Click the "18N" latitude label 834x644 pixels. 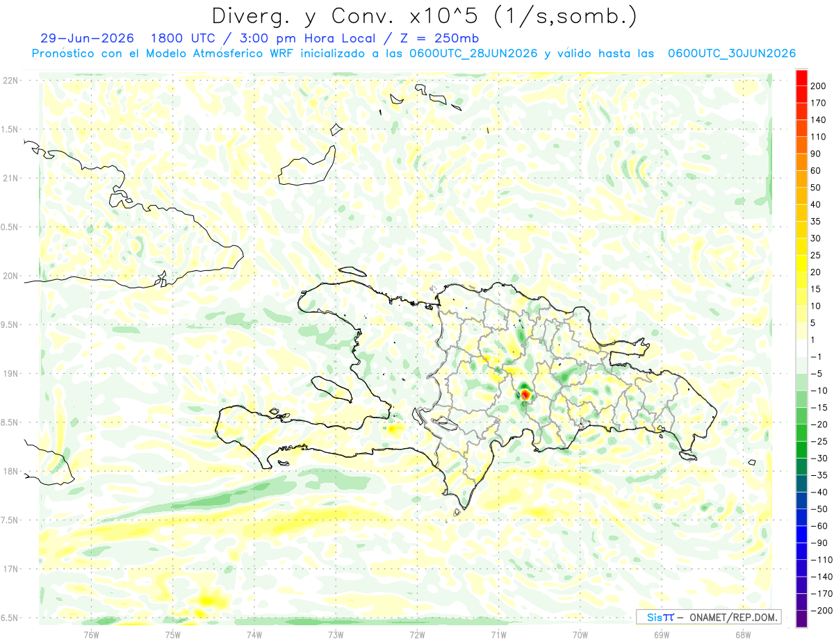click(x=10, y=472)
